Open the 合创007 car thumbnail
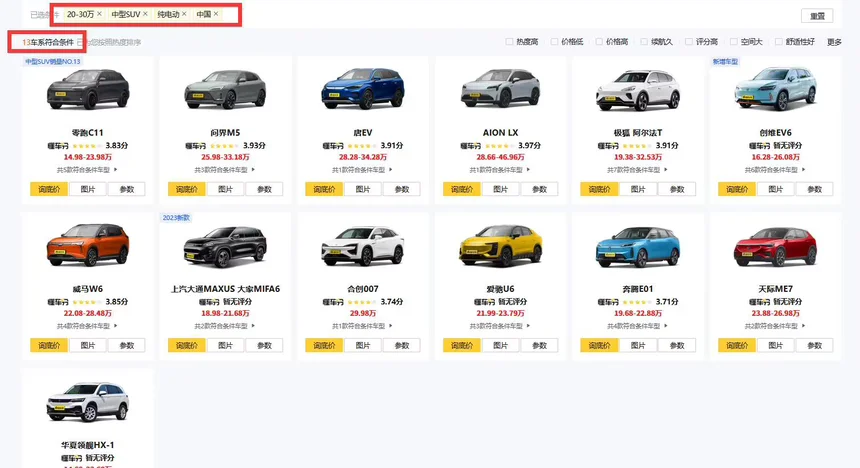Screen dimensions: 860x468 tap(363, 246)
